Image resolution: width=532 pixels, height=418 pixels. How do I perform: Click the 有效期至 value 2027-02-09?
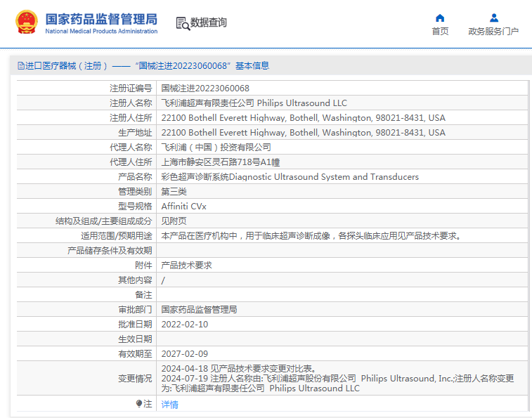[x=185, y=354]
